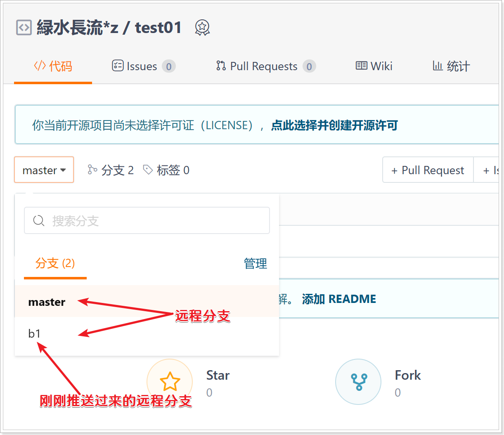Click the tag icon next to 标签 0
The width and height of the screenshot is (504, 435).
coord(148,170)
